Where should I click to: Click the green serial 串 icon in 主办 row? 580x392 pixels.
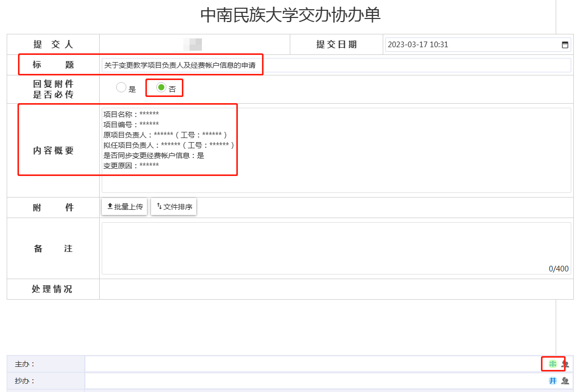coord(553,364)
